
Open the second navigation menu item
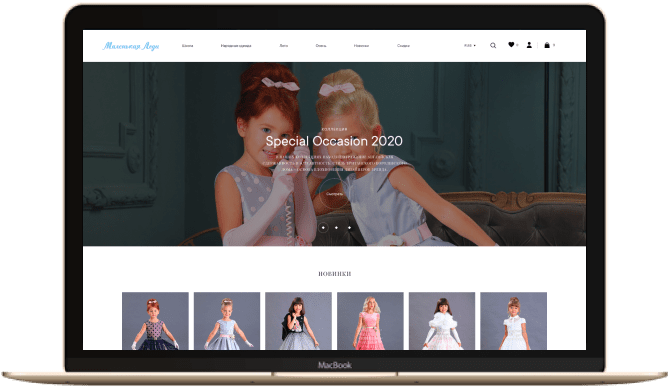[x=236, y=46]
